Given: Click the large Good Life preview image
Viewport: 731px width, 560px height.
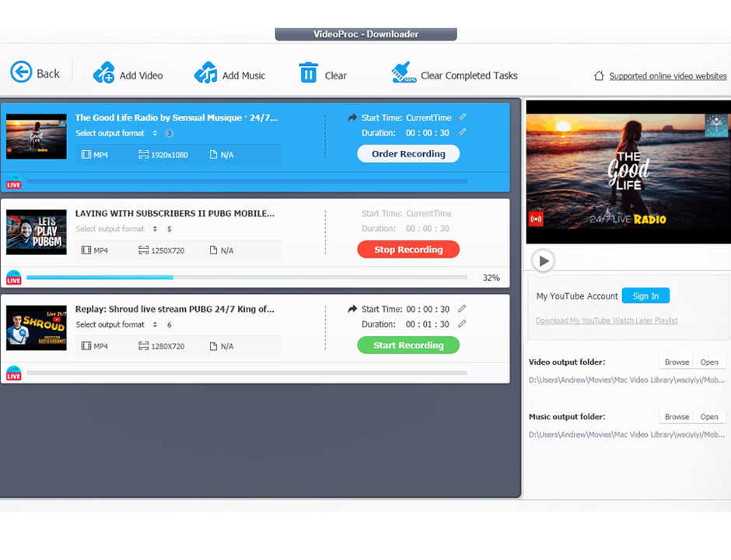Looking at the screenshot, I should click(x=628, y=172).
